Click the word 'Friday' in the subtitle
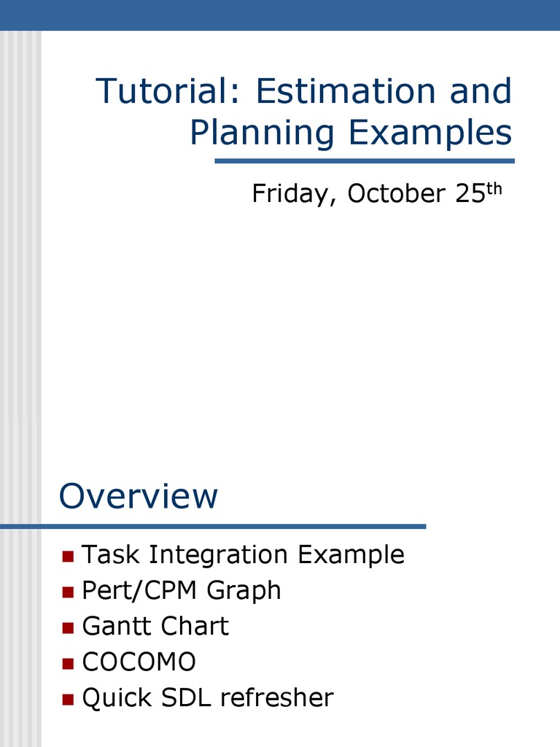 click(x=290, y=194)
